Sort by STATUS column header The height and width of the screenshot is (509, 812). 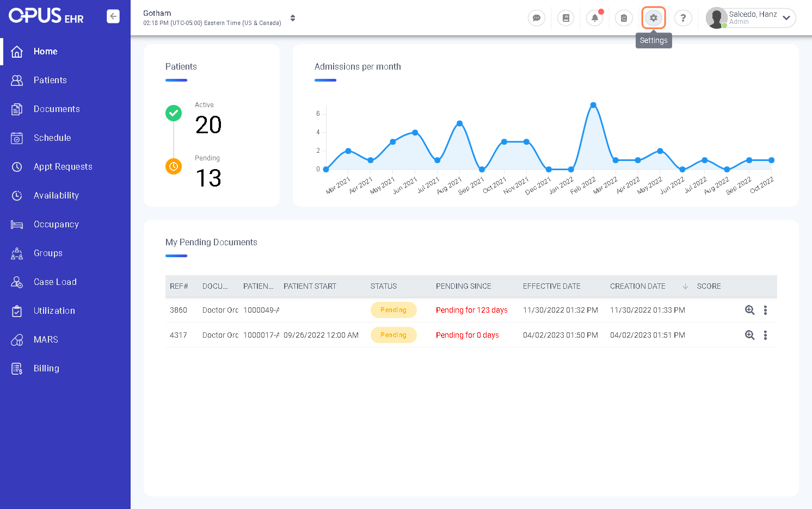(x=384, y=286)
